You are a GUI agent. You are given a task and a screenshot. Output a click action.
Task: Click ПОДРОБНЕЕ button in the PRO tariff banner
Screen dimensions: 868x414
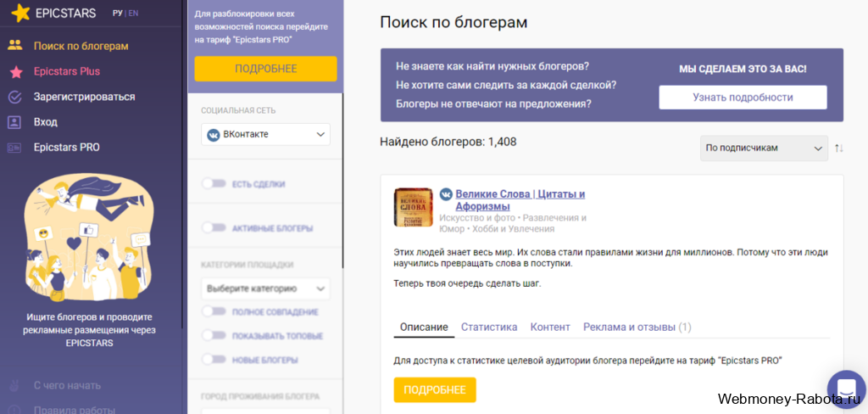pyautogui.click(x=265, y=69)
